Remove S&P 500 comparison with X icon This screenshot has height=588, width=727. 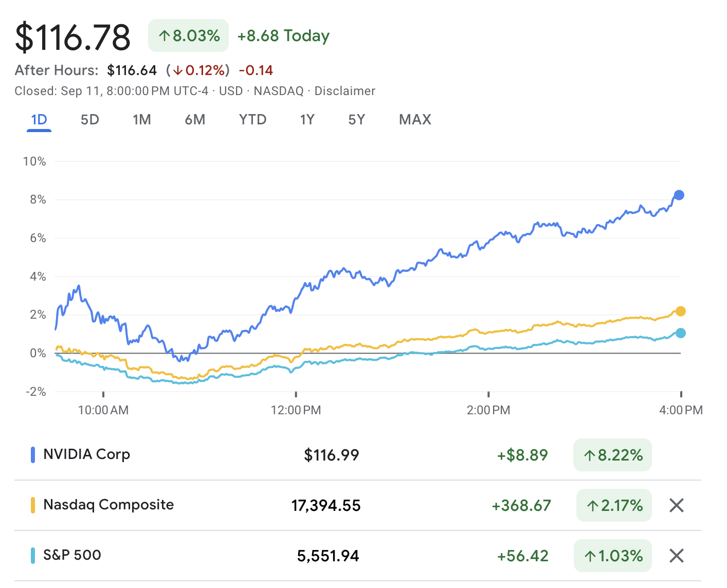click(x=677, y=556)
